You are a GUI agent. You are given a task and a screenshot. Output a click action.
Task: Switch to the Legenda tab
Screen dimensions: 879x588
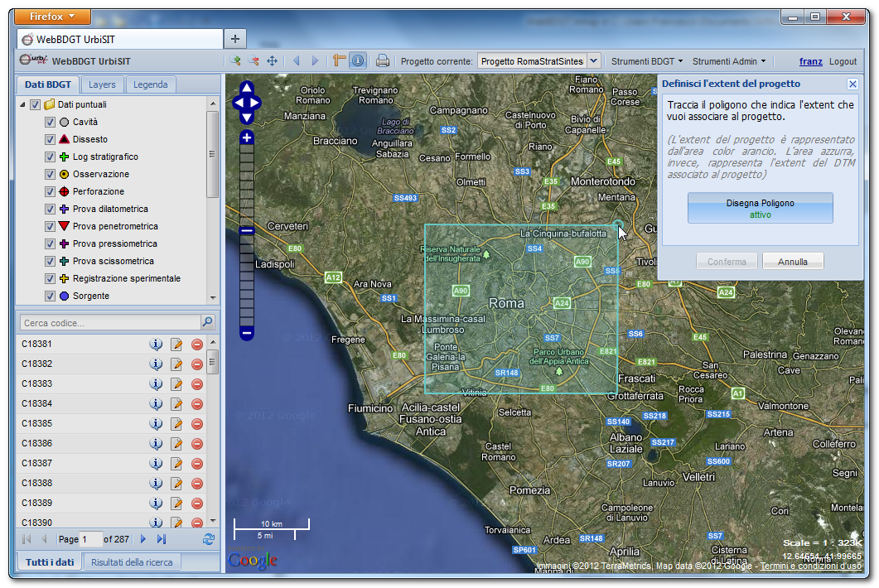coord(150,84)
